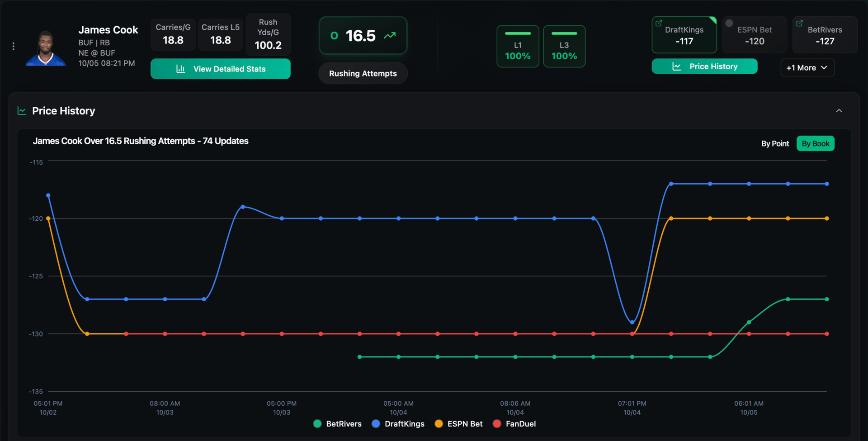Click the last BetRivers data point at -127
868x441 pixels.
point(827,299)
